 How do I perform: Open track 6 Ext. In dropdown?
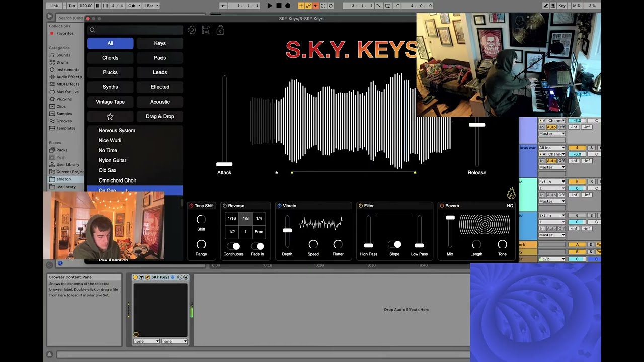552,215
